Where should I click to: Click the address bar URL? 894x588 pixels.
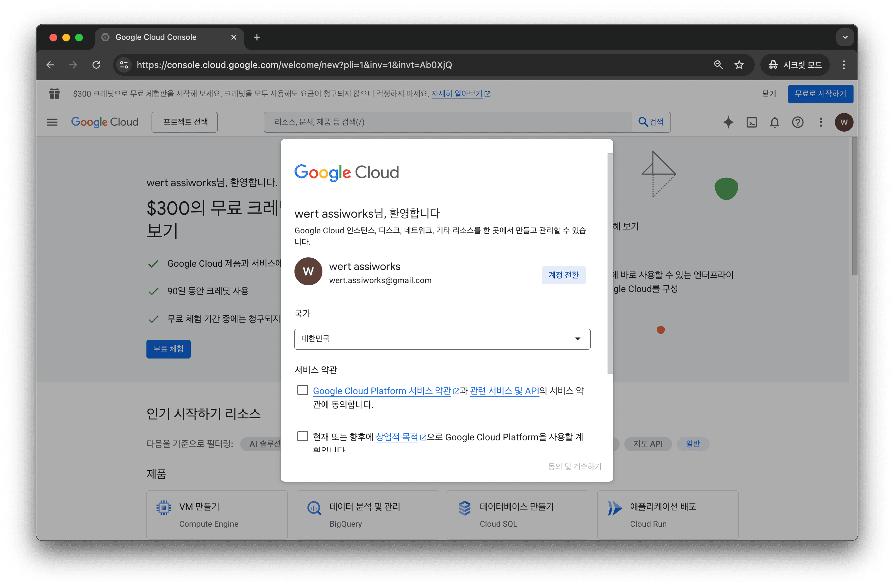tap(294, 65)
